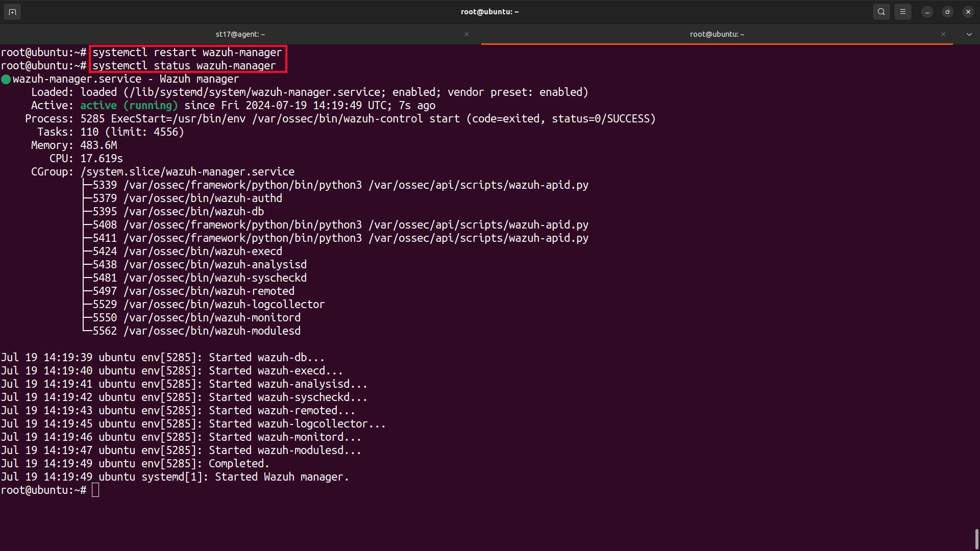This screenshot has height=551, width=980.
Task: Click the 5529 wazuh-logcollector process line
Action: [209, 305]
